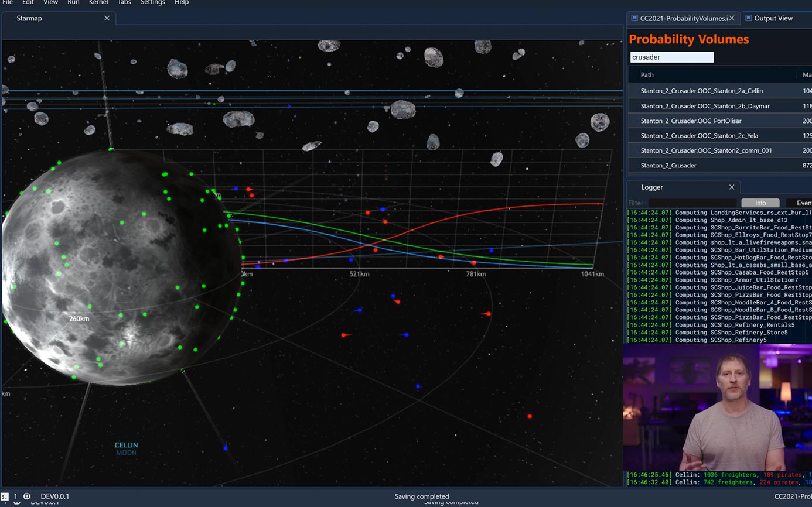Open the terminal icon in the status bar

5,496
